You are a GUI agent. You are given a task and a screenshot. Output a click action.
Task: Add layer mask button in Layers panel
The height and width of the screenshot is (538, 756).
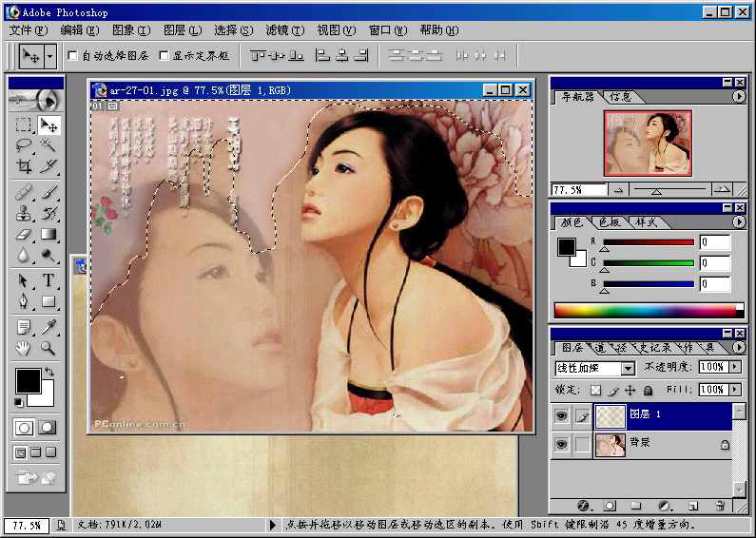click(x=610, y=506)
